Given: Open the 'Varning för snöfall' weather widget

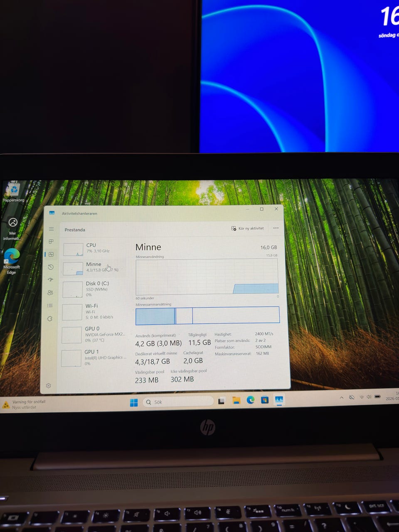Looking at the screenshot, I should pyautogui.click(x=24, y=404).
